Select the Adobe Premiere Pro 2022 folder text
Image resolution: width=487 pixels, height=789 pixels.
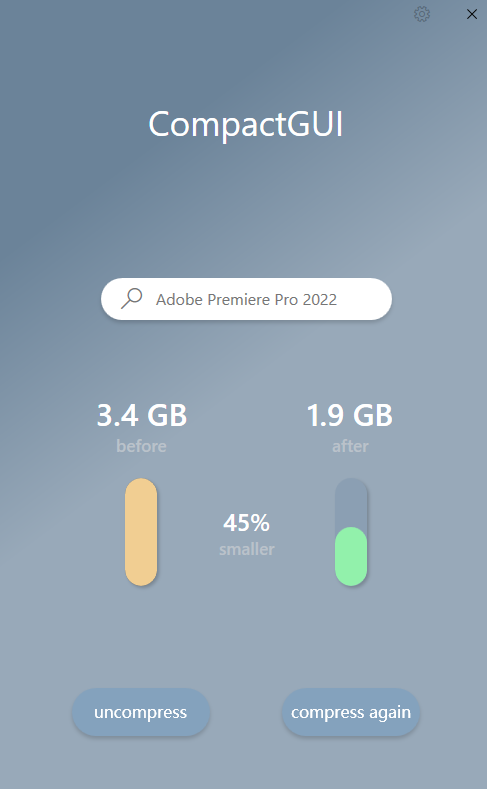[x=246, y=299]
